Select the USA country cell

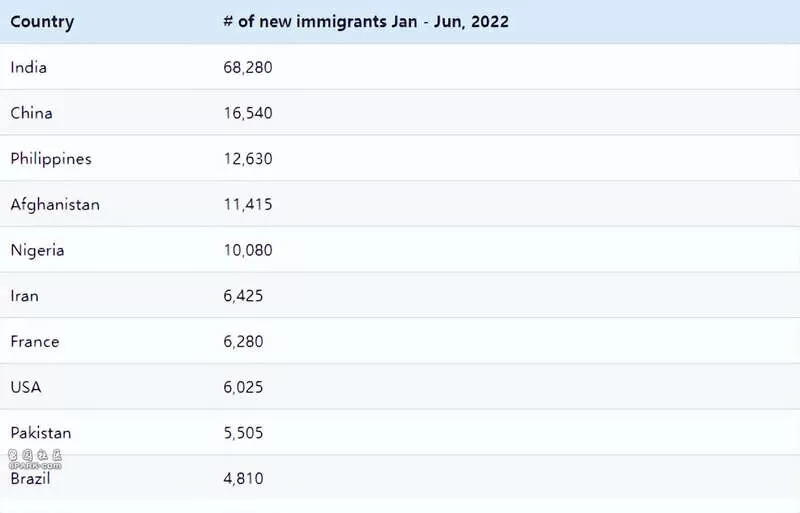(26, 387)
